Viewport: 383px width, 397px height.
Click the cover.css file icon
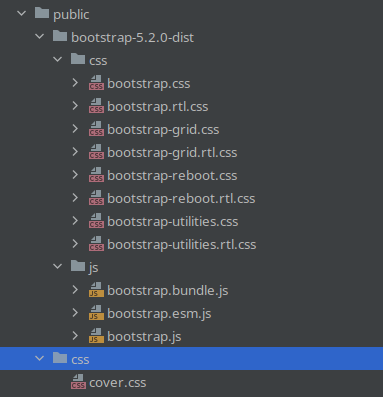click(78, 382)
